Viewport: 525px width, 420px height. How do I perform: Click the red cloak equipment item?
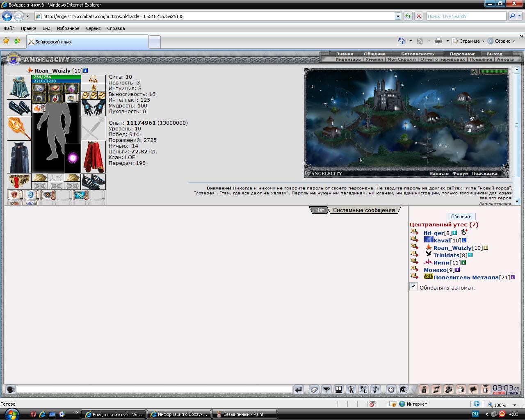94,157
